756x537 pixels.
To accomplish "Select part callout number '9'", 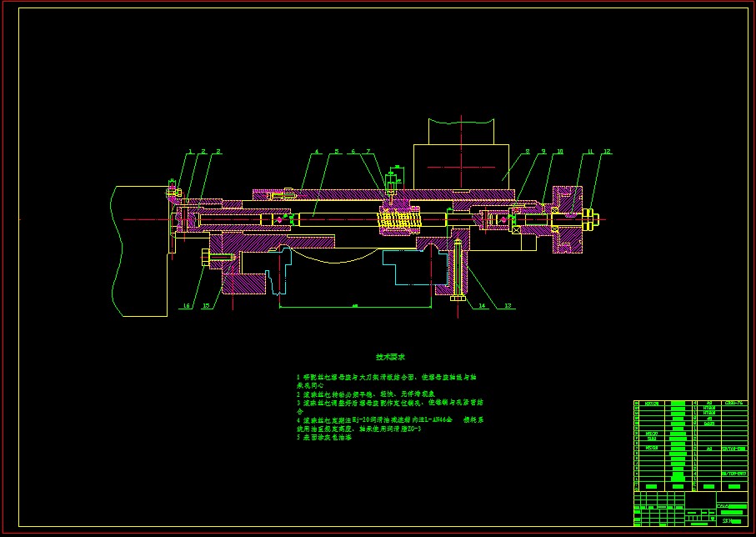I will point(543,152).
